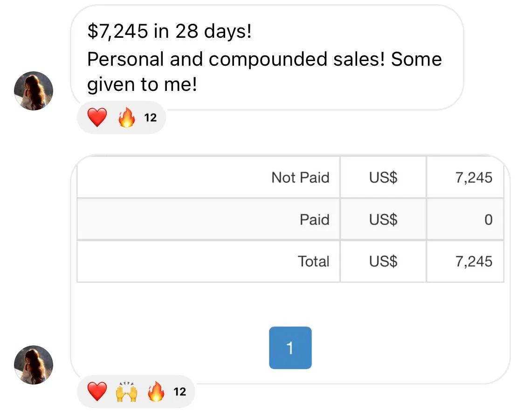Select the "Total" row label
This screenshot has width=517, height=420.
(x=313, y=262)
